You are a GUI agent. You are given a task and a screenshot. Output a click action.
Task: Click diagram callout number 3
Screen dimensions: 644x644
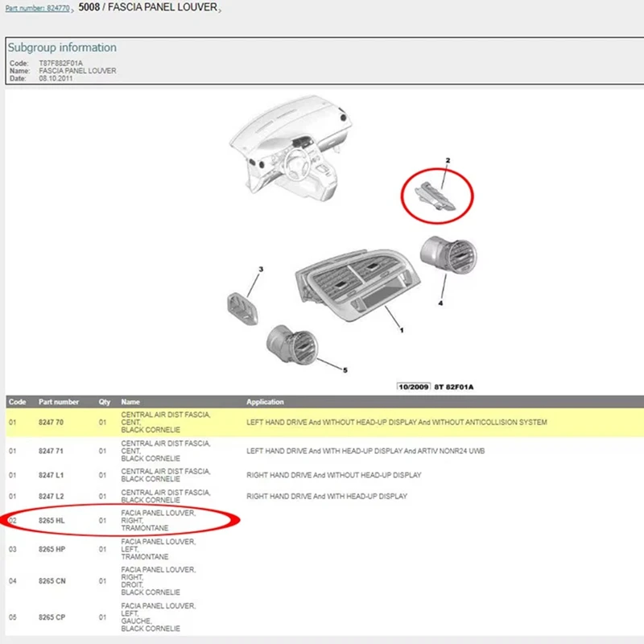(261, 269)
